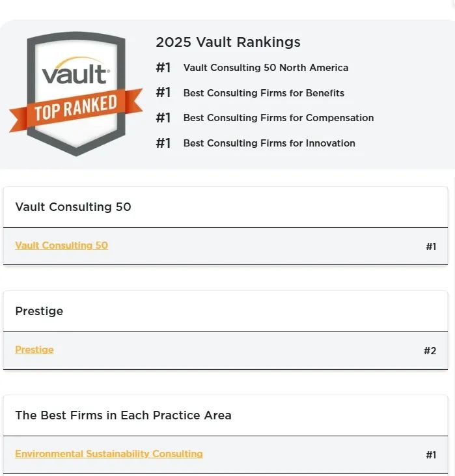This screenshot has height=476, width=455.
Task: Click #1 rank in Environmental Sustainability Consulting row
Action: click(431, 455)
